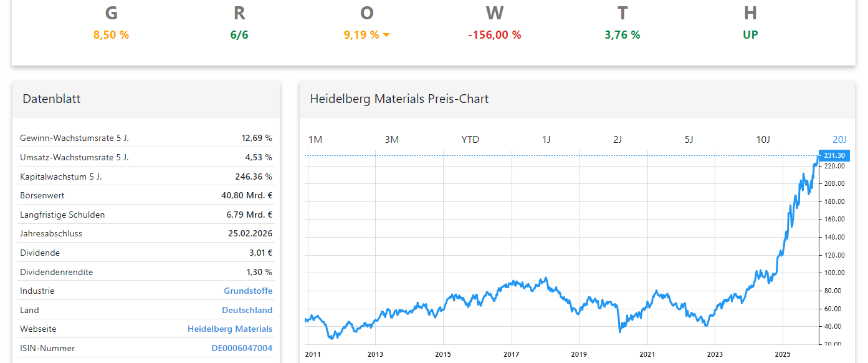Click the orange arrow beside 9,19 %

click(x=386, y=35)
